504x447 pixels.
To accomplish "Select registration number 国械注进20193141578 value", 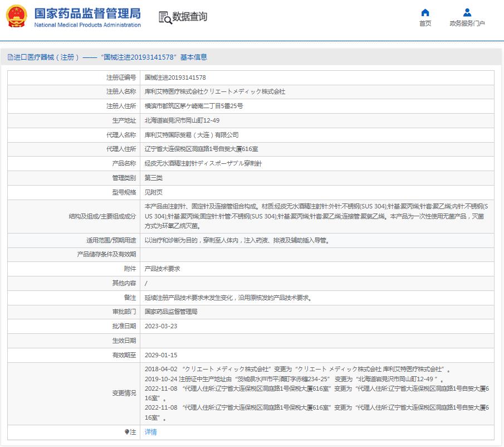I will (175, 77).
